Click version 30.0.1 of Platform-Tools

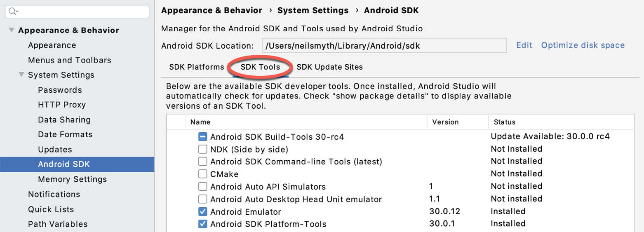click(x=442, y=224)
